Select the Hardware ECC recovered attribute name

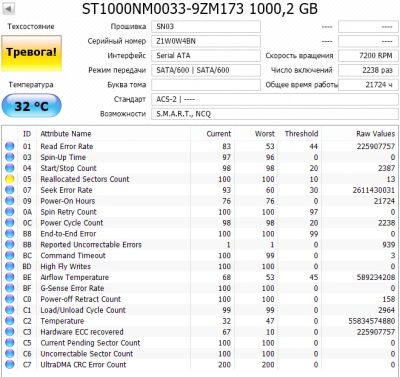82,332
